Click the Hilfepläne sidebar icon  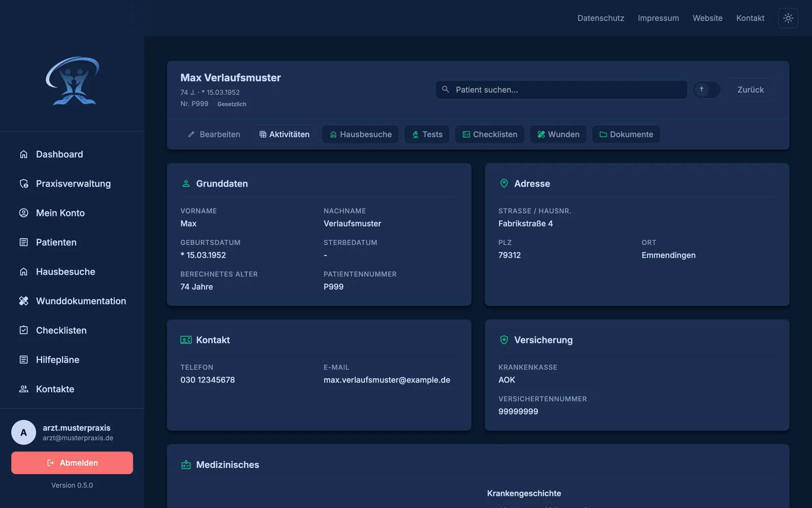point(23,360)
